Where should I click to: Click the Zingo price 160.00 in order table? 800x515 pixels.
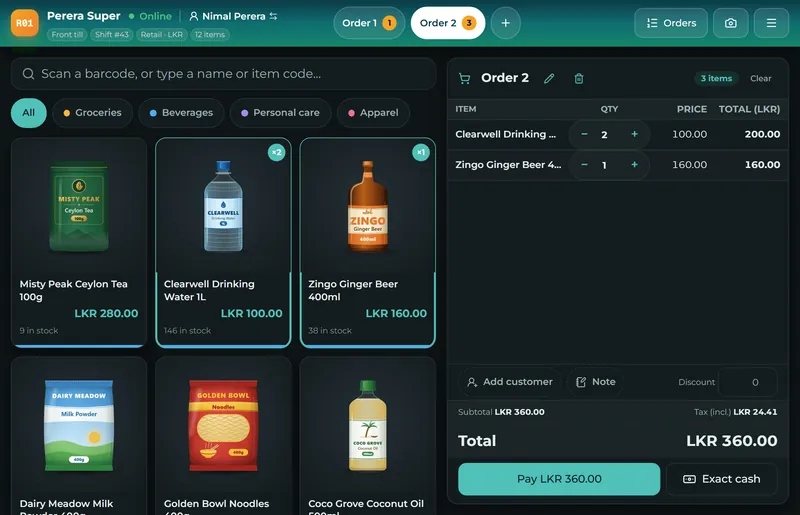[689, 165]
